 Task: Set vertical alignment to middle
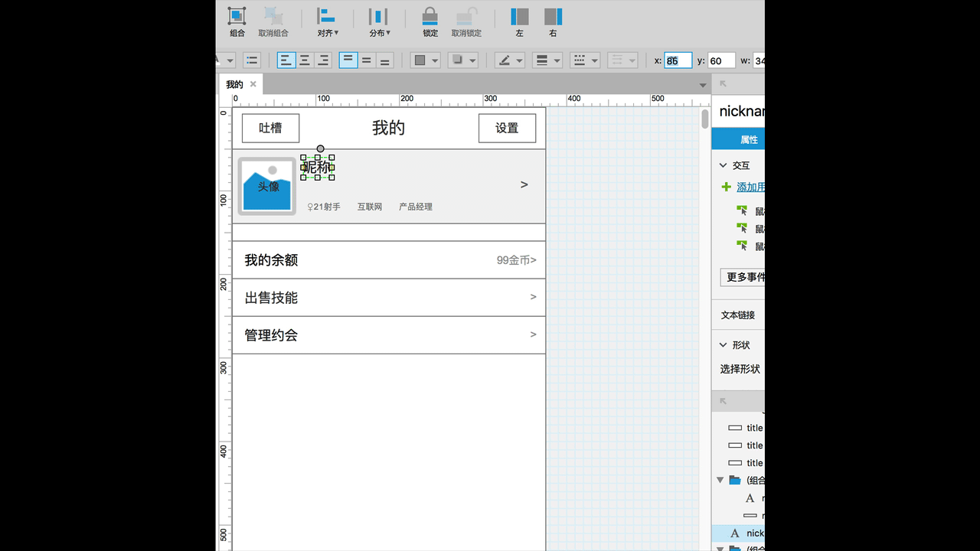(367, 60)
